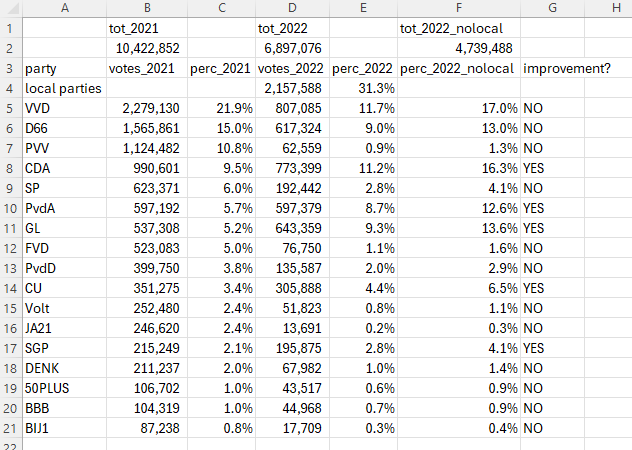Select the BIJ1 party cell

(64, 428)
